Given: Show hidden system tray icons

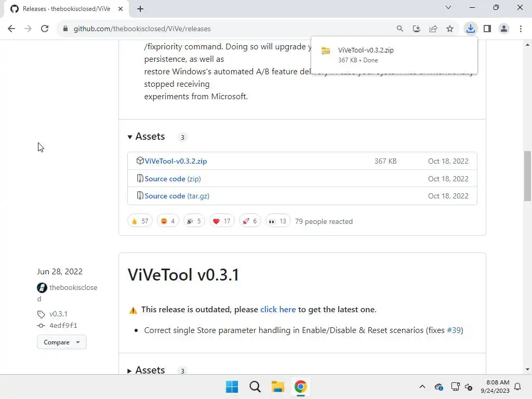Looking at the screenshot, I should tap(422, 387).
